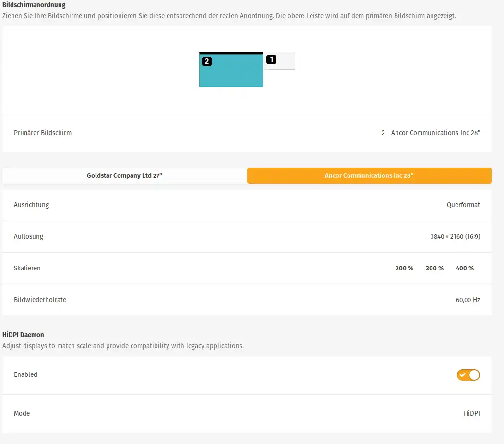Click the Ausrichtung label
This screenshot has height=444, width=504.
[x=32, y=205]
